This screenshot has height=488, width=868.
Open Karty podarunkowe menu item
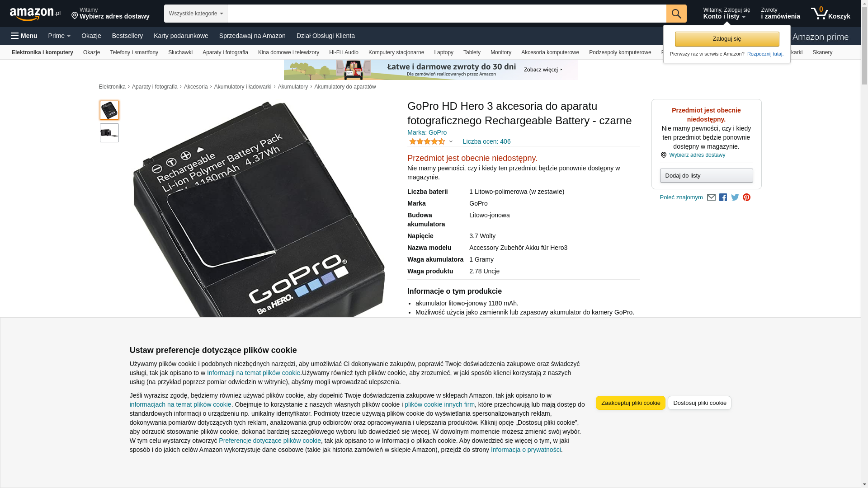pos(181,36)
